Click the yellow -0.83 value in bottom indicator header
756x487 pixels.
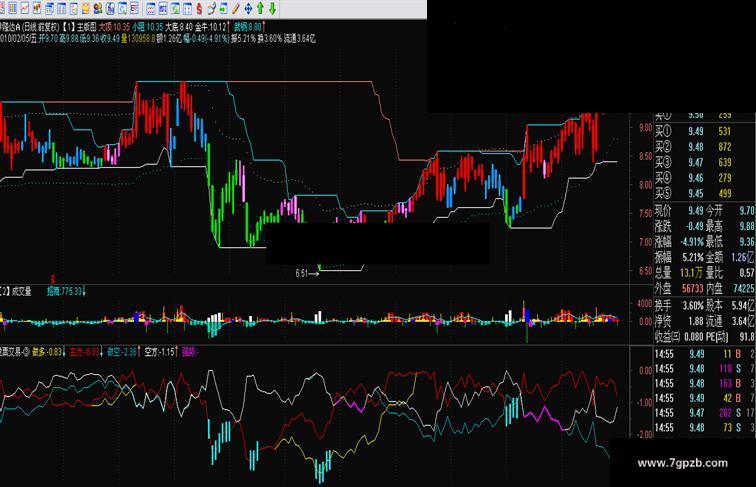tap(54, 352)
